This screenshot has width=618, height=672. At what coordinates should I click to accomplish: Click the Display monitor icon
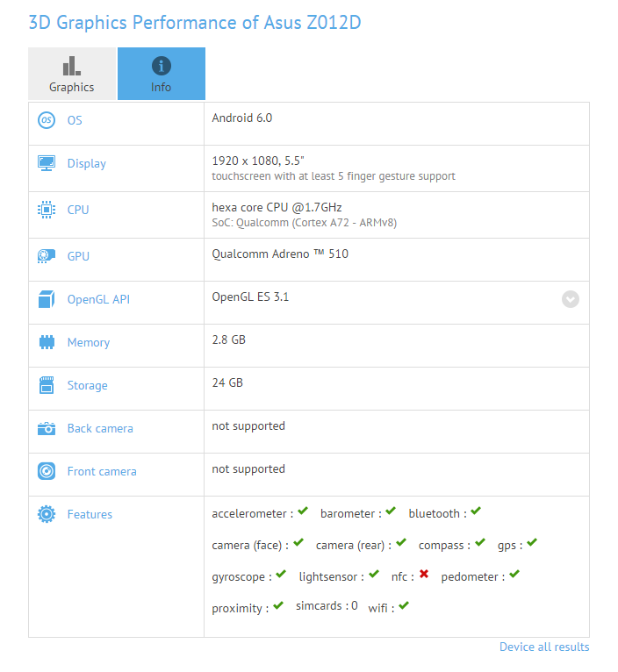pyautogui.click(x=47, y=163)
